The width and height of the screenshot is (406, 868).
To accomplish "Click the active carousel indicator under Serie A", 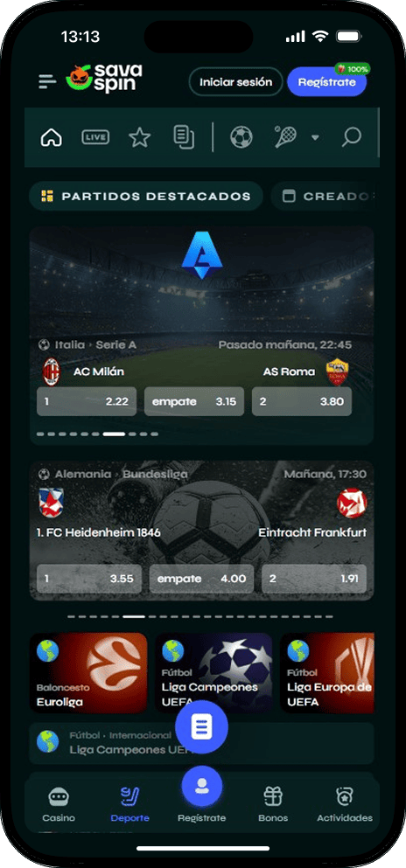I will coord(114,434).
